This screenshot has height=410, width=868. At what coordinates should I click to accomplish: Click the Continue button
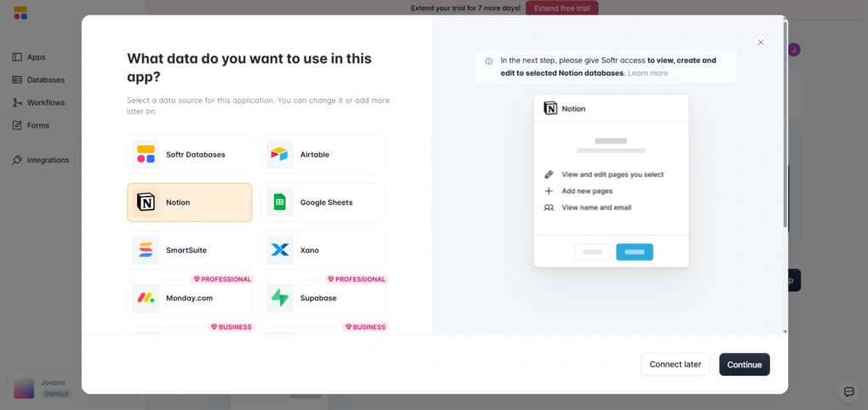click(x=744, y=364)
